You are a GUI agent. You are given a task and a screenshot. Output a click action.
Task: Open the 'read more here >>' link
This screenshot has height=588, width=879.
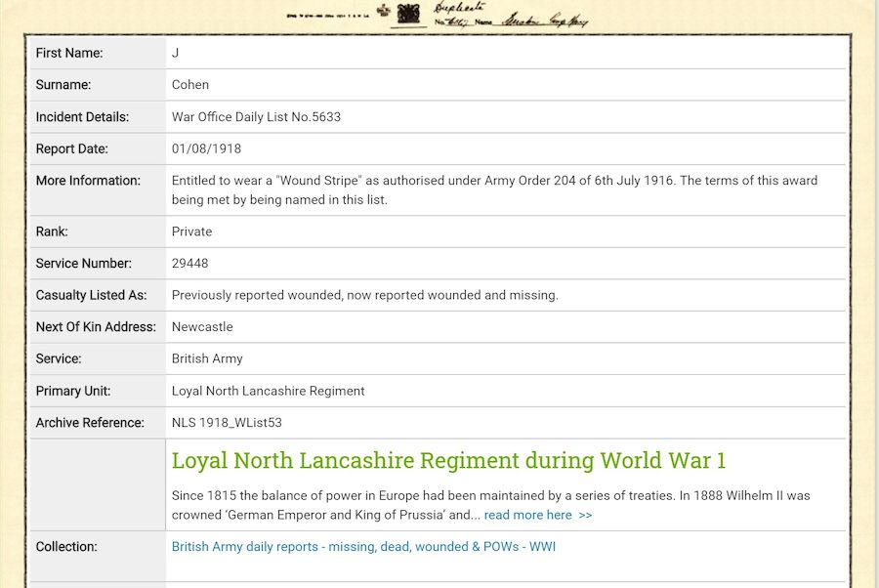[537, 515]
